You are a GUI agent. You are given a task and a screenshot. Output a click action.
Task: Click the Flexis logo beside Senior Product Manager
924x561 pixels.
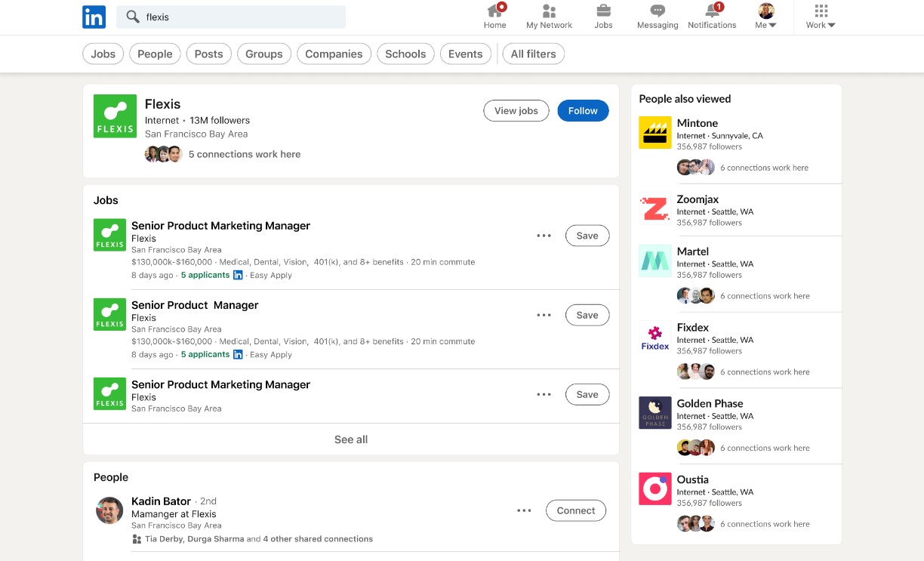click(x=109, y=314)
